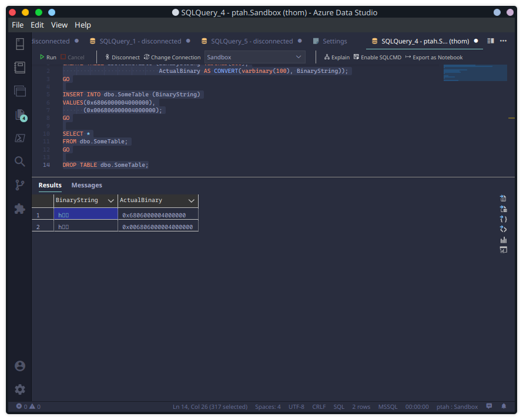This screenshot has height=420, width=523.
Task: Click the DROP TABLE dbo.SomeTable line
Action: [x=105, y=165]
